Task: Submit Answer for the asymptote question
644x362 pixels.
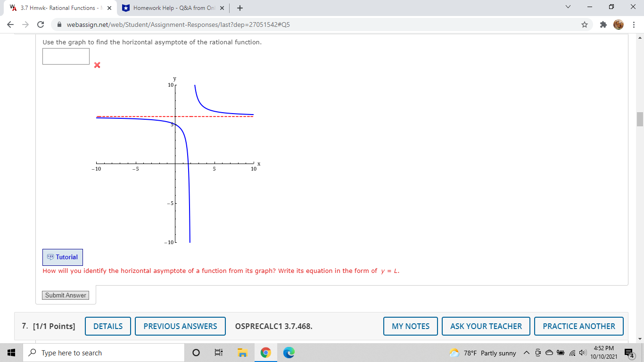Action: (65, 295)
